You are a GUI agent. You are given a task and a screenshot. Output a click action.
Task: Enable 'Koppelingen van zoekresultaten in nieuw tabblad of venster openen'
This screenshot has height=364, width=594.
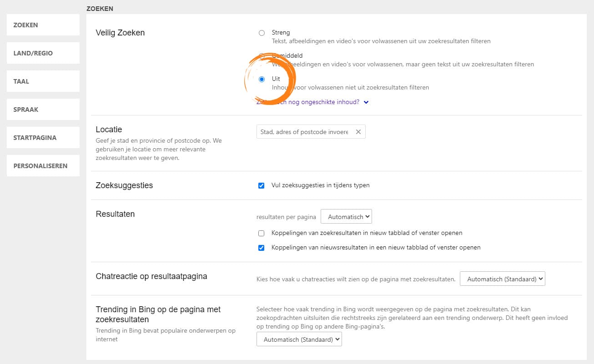pos(261,233)
